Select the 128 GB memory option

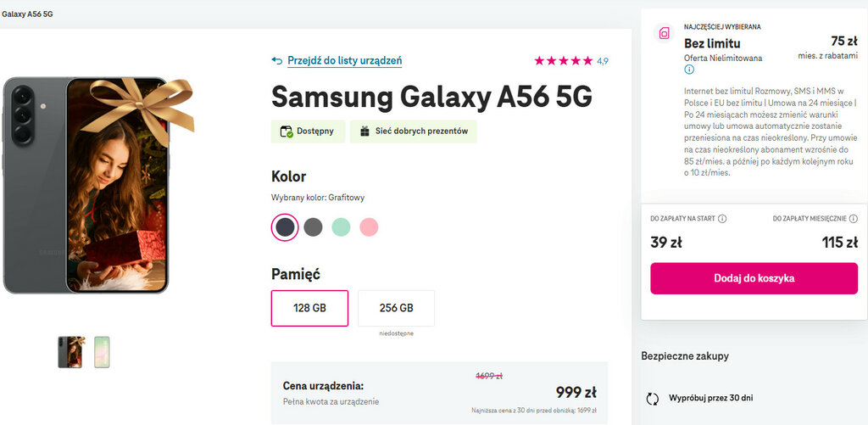[x=309, y=308]
